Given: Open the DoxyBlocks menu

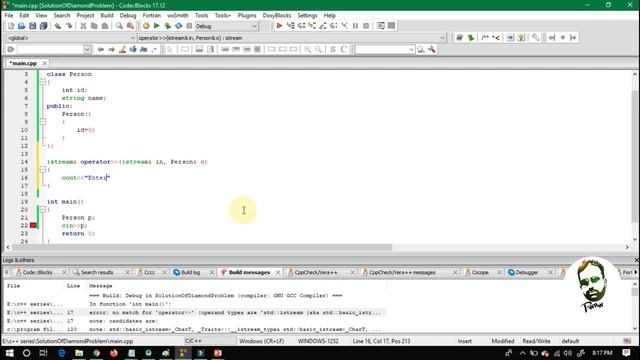Looking at the screenshot, I should (x=277, y=15).
